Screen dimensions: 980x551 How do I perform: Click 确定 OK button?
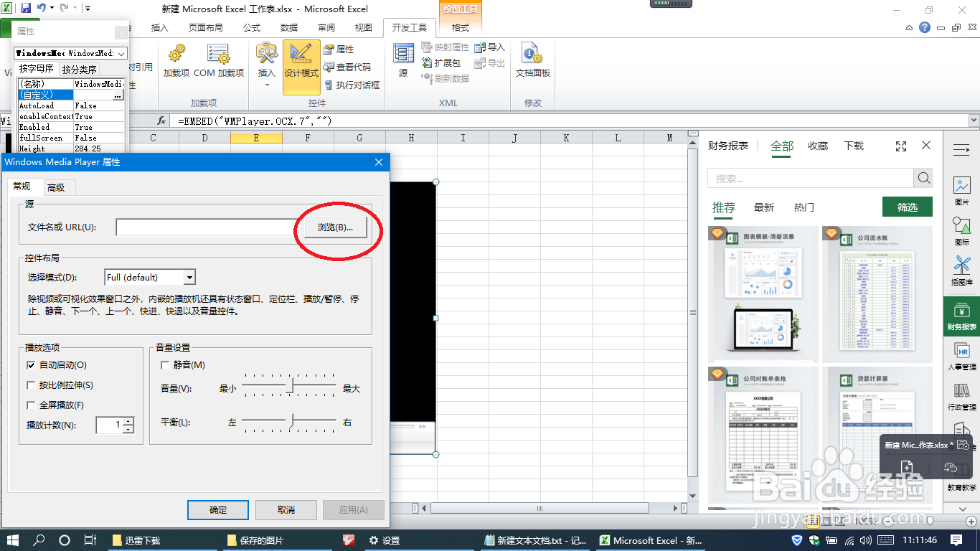pos(218,509)
